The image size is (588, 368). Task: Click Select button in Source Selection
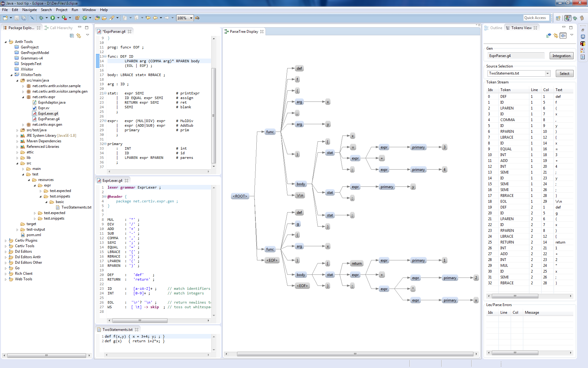564,73
